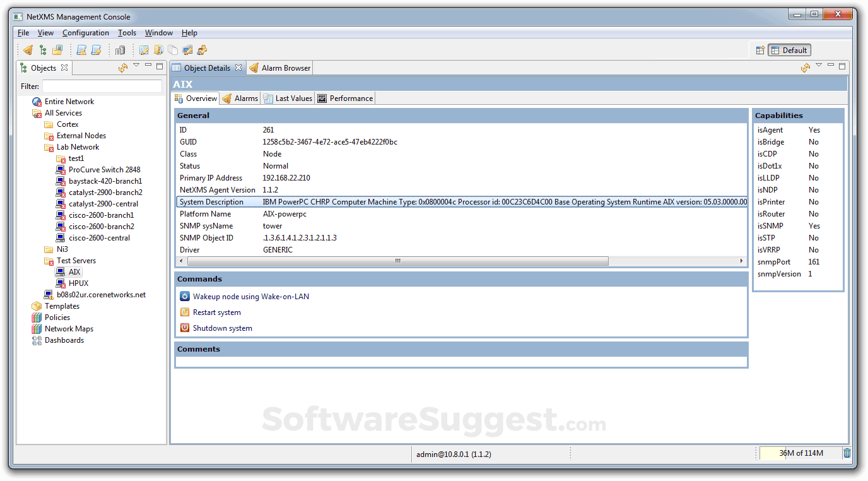Screen dimensions: 868x481
Task: Open the Objects view menu dropdown arrow
Action: pyautogui.click(x=136, y=66)
